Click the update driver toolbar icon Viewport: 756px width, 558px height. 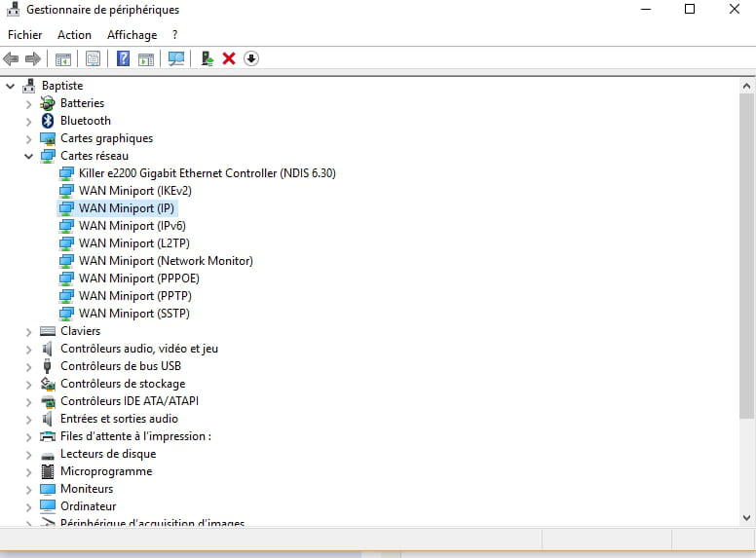point(207,58)
